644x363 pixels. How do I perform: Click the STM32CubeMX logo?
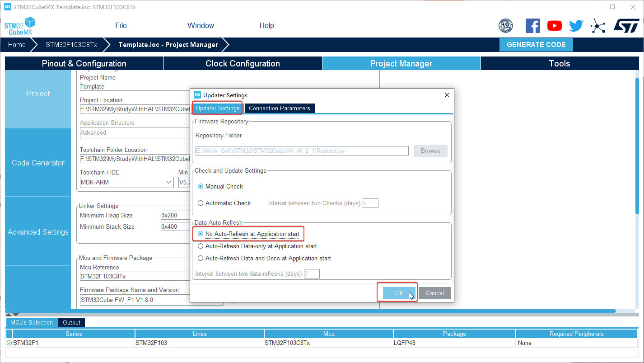pos(20,26)
